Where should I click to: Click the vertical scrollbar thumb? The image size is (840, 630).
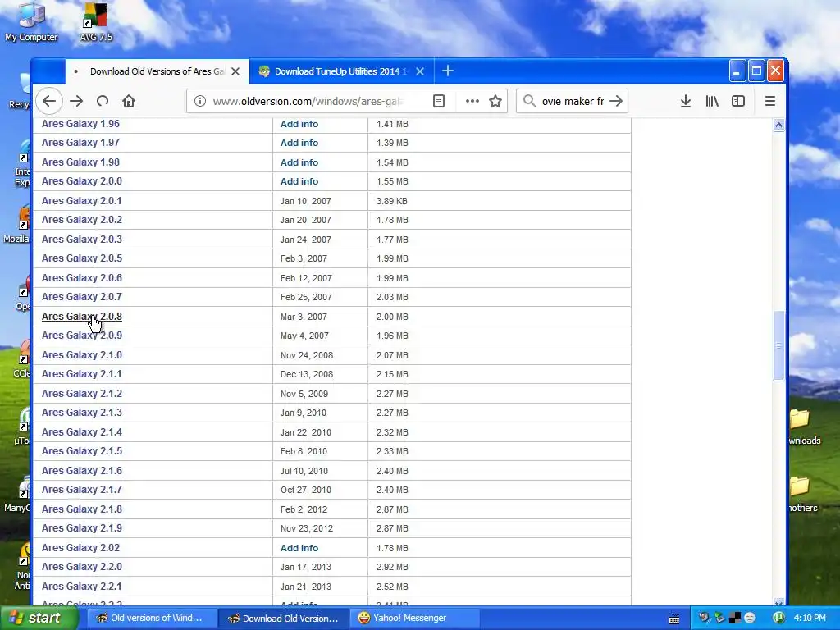(x=779, y=345)
